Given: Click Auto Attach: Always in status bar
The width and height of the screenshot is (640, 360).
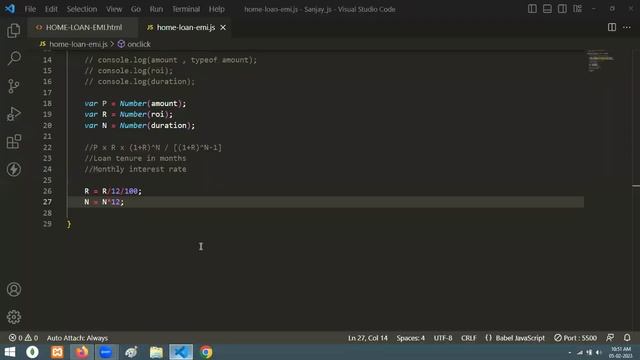Looking at the screenshot, I should pyautogui.click(x=77, y=338).
